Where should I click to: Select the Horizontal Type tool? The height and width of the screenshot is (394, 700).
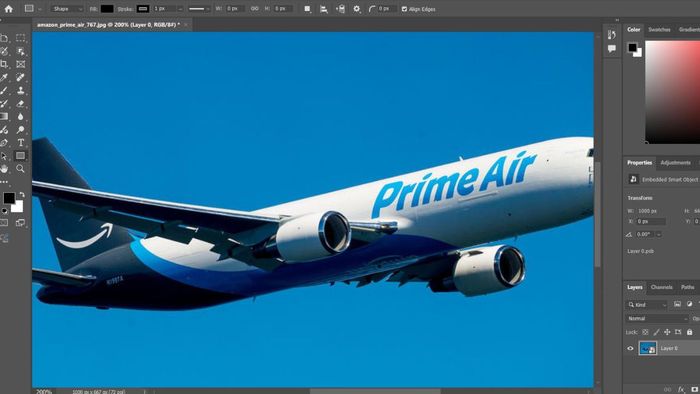click(x=21, y=143)
